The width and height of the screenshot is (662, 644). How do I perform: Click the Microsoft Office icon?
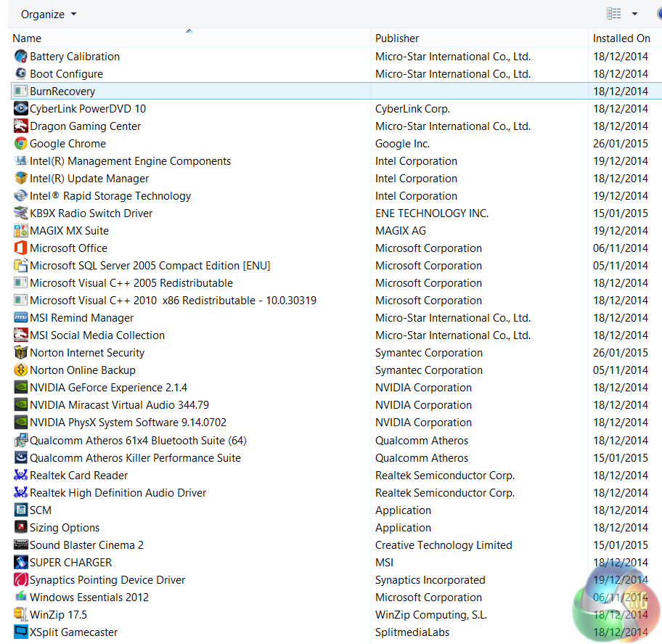tap(21, 248)
